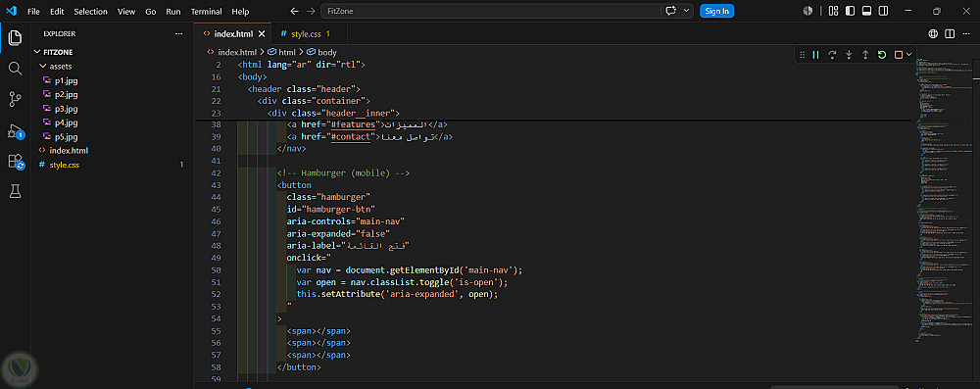The width and height of the screenshot is (980, 389).
Task: Open the Extensions view
Action: click(x=15, y=162)
